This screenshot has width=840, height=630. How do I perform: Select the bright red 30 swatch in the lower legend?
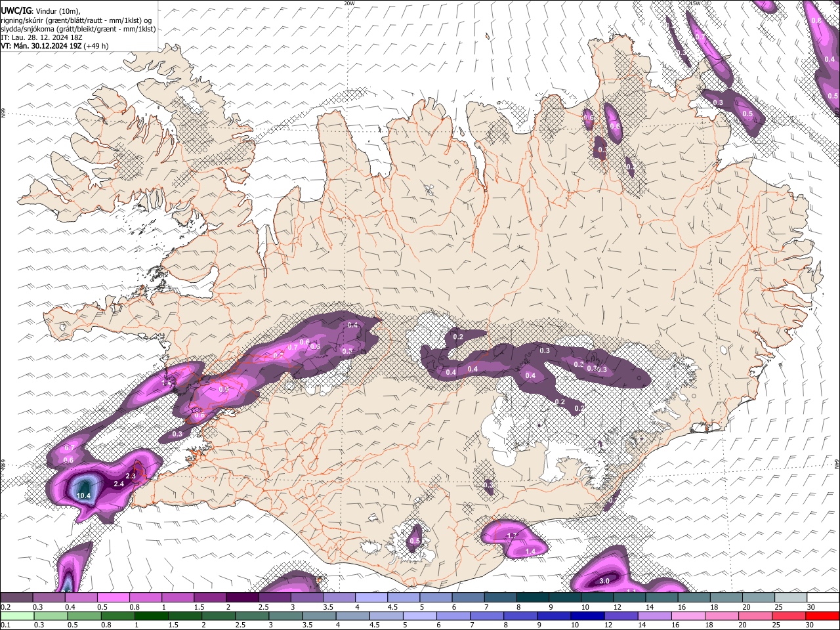coord(822,616)
